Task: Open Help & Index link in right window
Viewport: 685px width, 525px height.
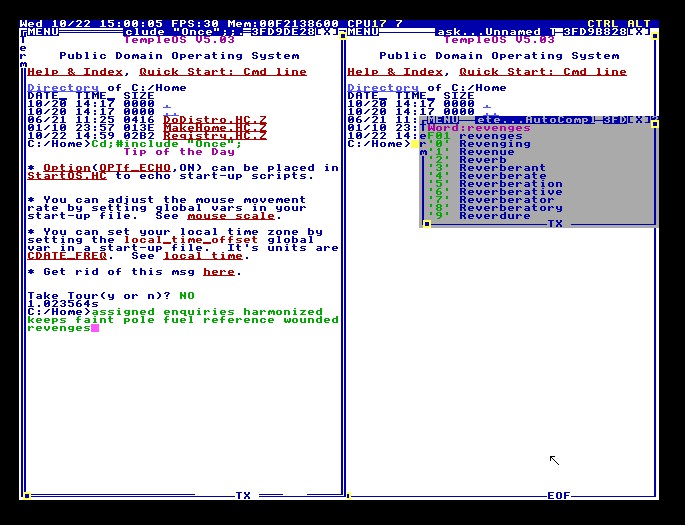Action: [x=395, y=72]
